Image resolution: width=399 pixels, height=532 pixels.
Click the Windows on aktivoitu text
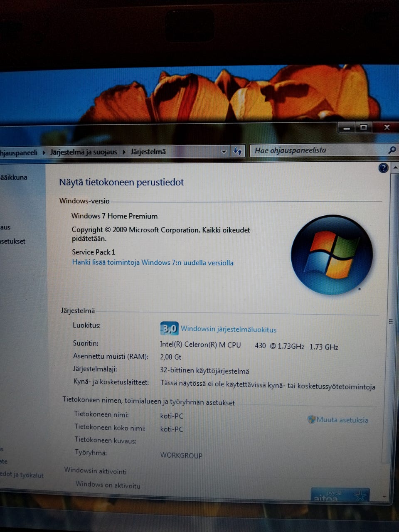108,485
